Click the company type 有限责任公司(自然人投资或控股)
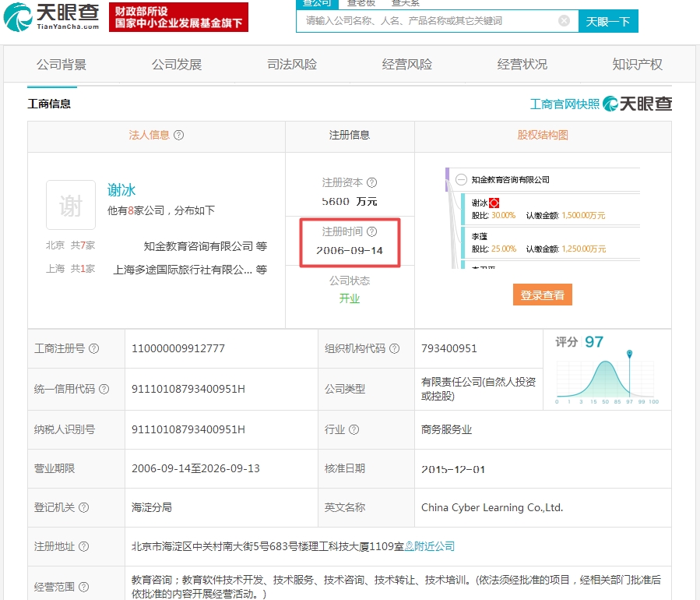Image resolution: width=700 pixels, height=600 pixels. [479, 389]
